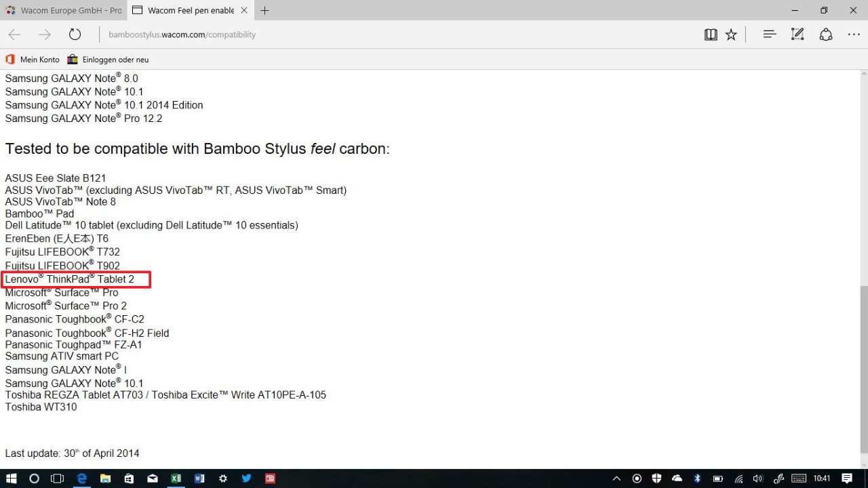Click Last update 30th of April 2014
Screen dimensions: 868x488
72,453
